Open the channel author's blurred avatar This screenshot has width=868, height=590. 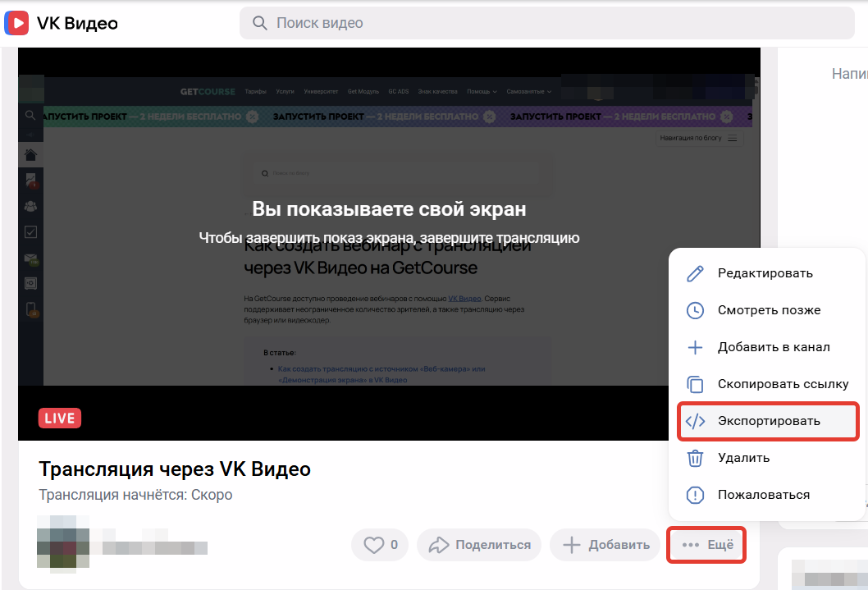(63, 542)
